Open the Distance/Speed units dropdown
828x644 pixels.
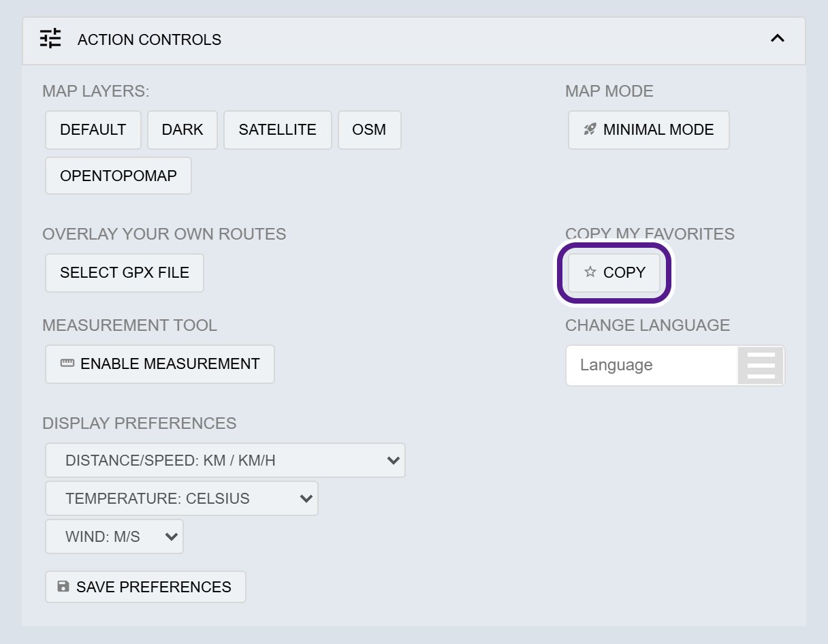tap(225, 461)
